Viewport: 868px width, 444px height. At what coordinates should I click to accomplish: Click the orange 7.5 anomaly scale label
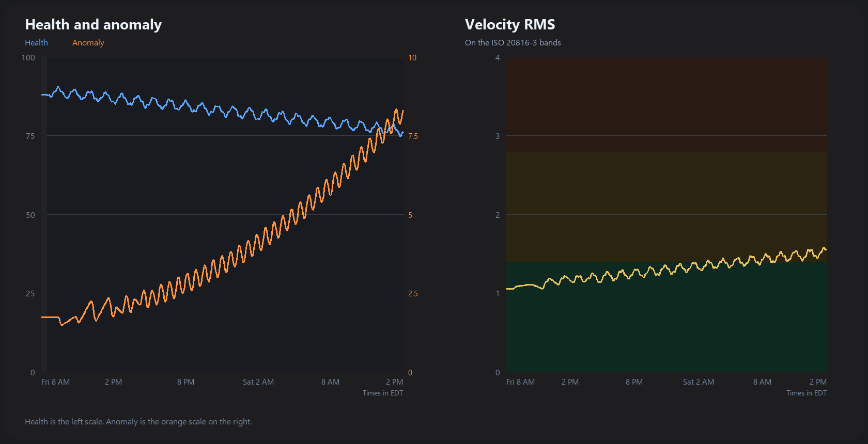coord(413,136)
